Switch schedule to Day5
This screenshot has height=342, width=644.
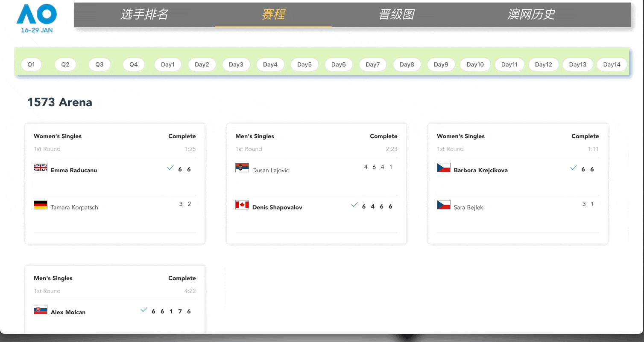304,64
